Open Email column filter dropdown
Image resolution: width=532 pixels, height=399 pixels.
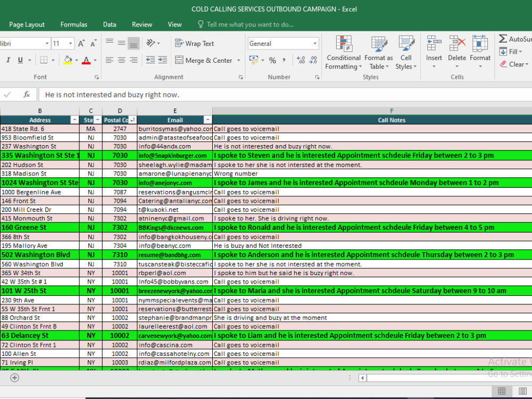[x=207, y=120]
